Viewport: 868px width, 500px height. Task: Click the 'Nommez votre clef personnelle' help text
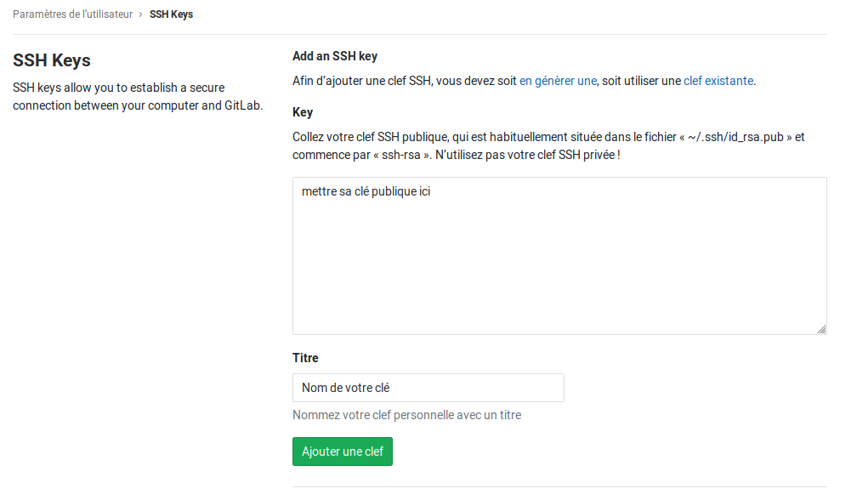(x=406, y=415)
